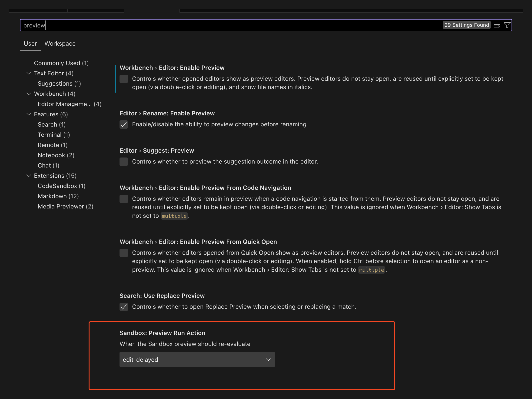Screen dimensions: 532x399
Task: Select Media Previewer (2) extension category
Action: click(65, 206)
